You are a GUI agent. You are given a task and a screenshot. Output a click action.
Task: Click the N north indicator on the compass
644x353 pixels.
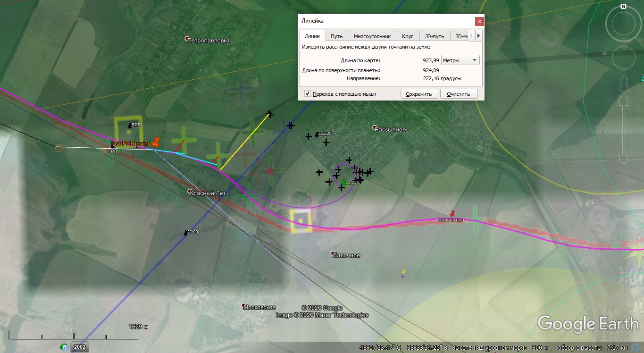click(x=623, y=7)
